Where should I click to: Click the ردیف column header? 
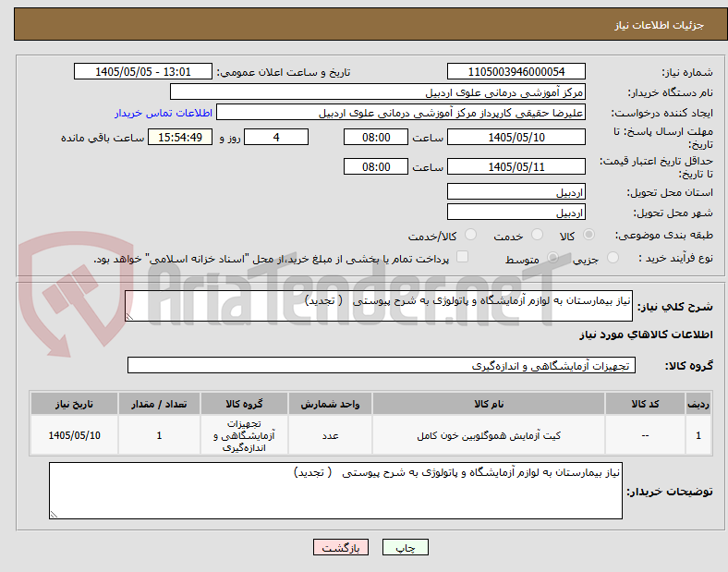698,404
